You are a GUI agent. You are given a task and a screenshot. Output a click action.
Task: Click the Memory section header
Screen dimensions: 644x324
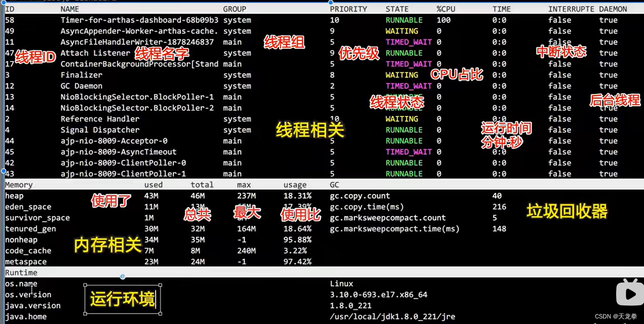(x=19, y=185)
